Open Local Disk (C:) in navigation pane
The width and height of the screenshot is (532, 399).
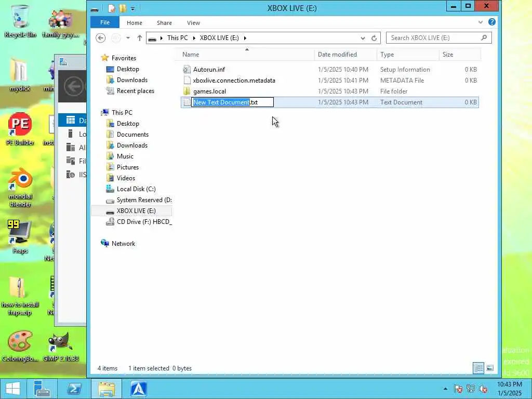click(x=136, y=189)
